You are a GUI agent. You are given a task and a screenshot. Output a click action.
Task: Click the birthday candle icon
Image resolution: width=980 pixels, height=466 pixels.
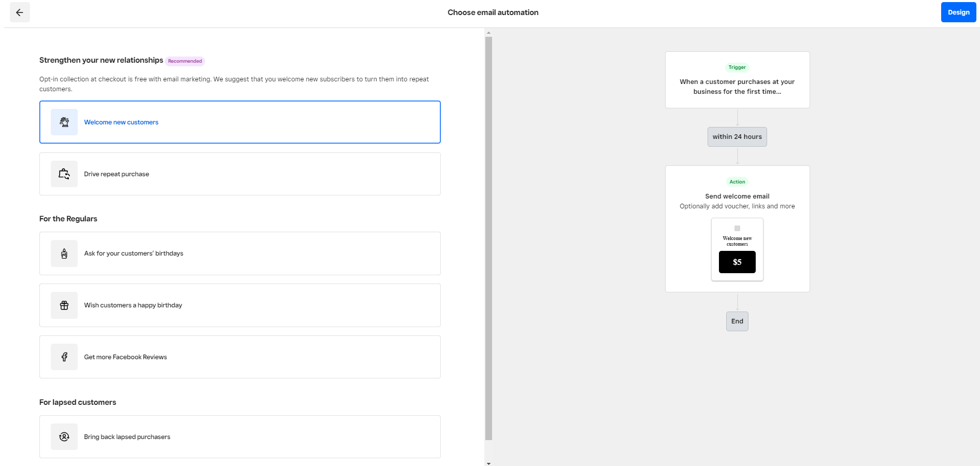64,253
